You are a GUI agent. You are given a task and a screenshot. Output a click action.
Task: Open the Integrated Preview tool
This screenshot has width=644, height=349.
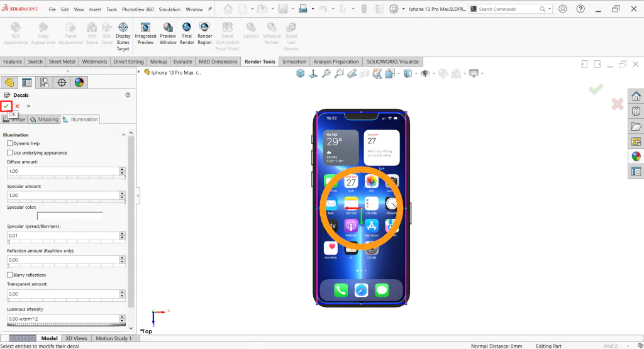coord(145,34)
